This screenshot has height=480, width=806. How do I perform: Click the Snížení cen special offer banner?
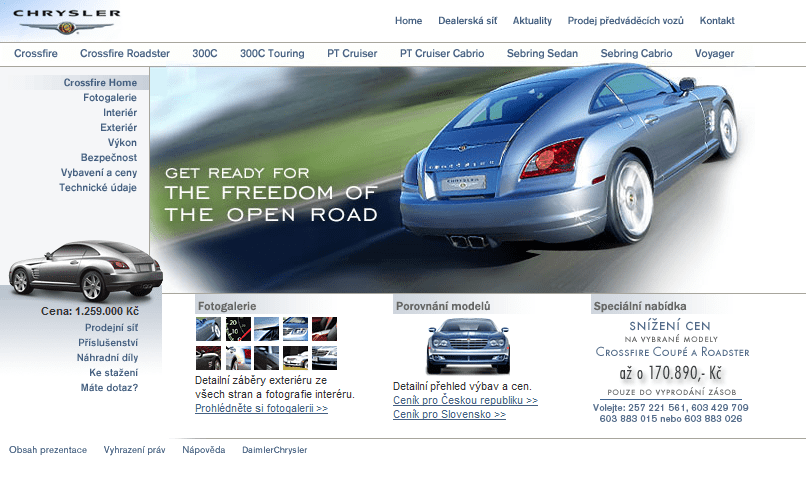(x=671, y=359)
